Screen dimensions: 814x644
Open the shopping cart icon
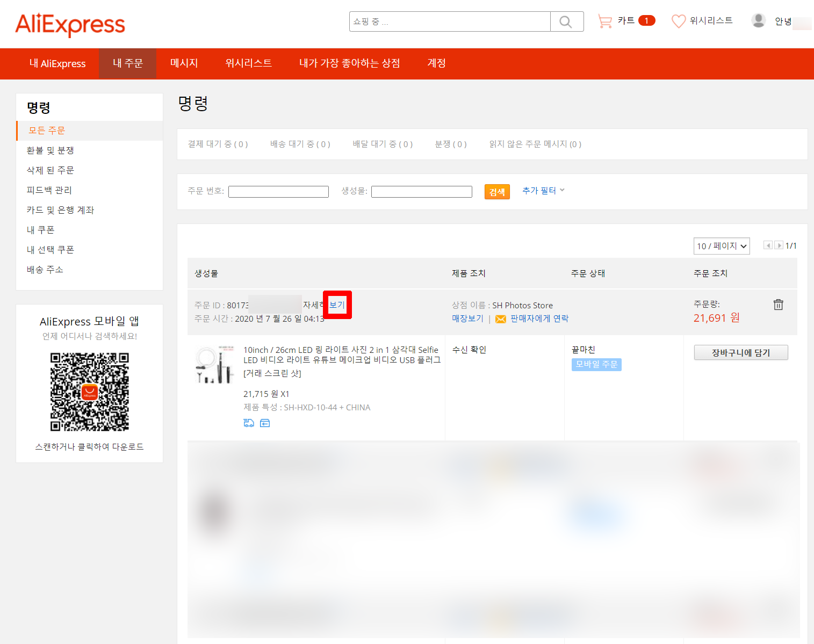[x=606, y=21]
